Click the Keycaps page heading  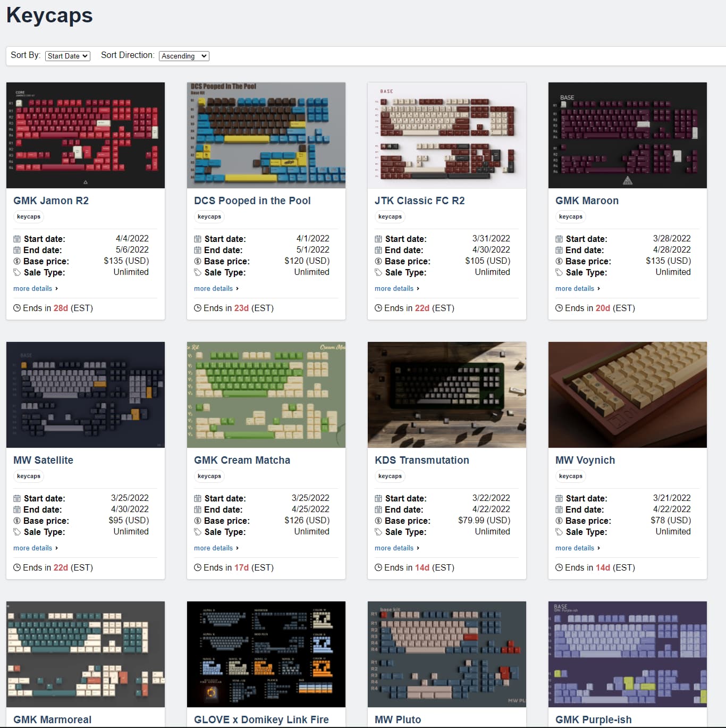tap(49, 15)
